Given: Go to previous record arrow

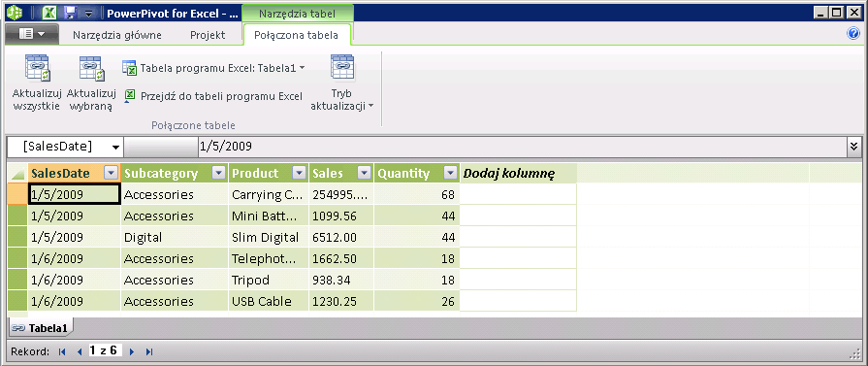Looking at the screenshot, I should pos(80,351).
